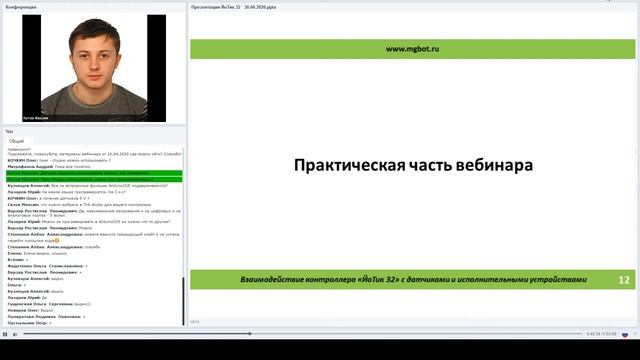Select Пустыльник Петр's plus message
The image size is (640, 360).
29,323
